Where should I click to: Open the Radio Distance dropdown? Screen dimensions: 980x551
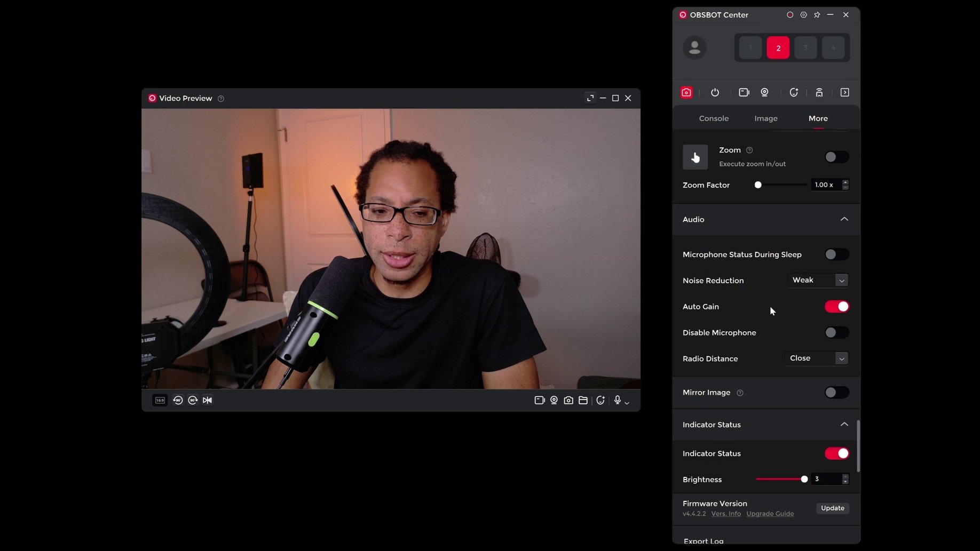817,358
